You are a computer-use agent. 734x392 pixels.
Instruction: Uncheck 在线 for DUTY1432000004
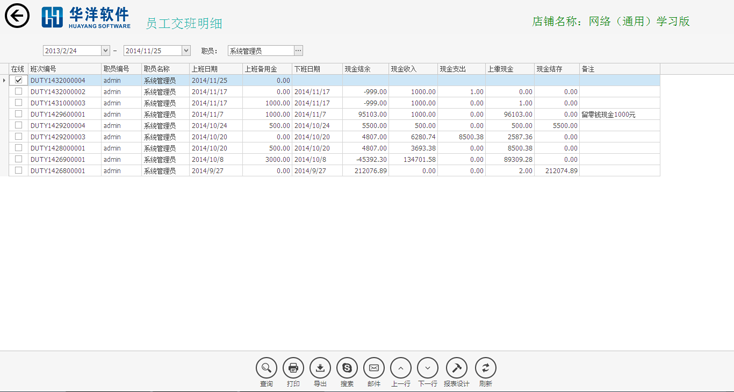[x=18, y=80]
